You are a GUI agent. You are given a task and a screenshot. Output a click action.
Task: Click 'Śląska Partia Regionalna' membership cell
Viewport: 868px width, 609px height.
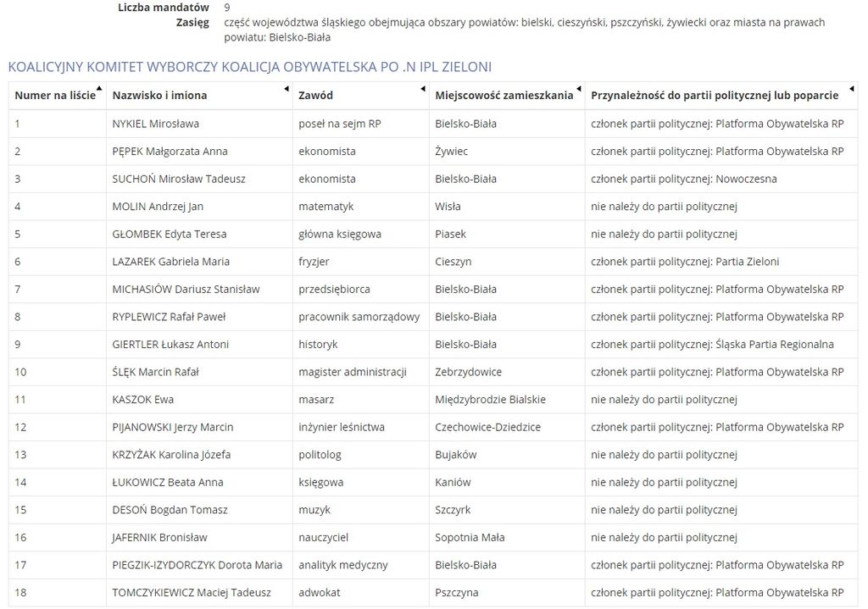point(712,345)
